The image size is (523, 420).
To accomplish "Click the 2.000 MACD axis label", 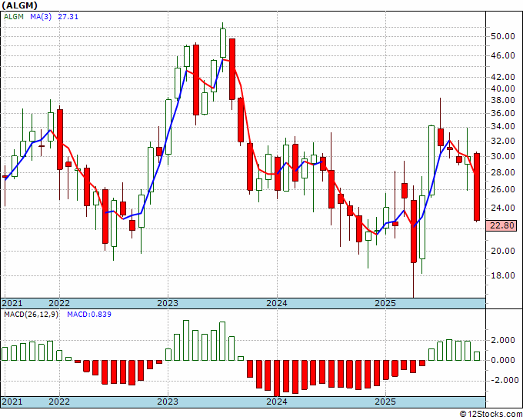I will (502, 340).
